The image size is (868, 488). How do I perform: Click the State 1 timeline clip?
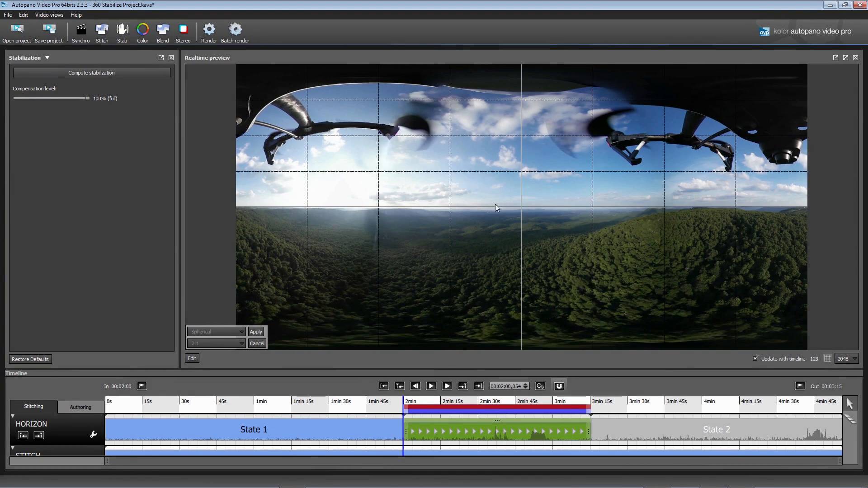(x=253, y=429)
